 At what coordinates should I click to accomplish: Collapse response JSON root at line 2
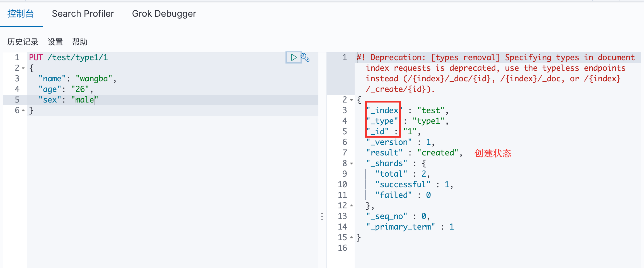pos(352,100)
